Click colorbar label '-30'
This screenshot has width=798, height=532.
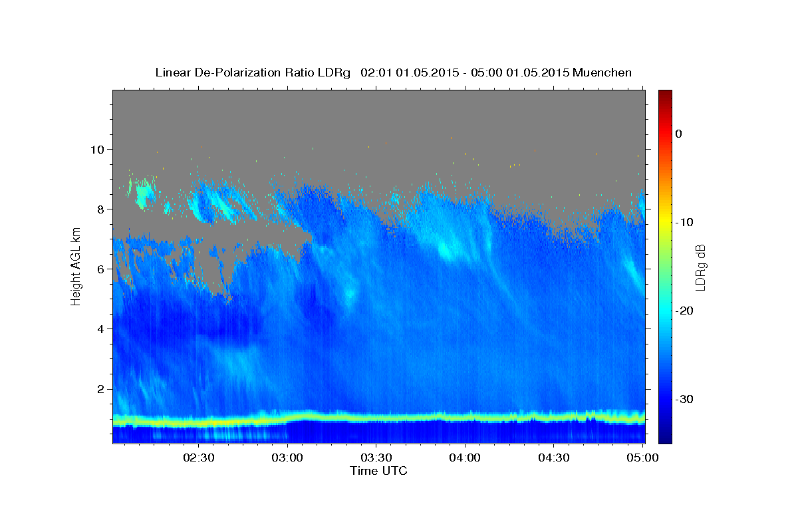coord(686,399)
